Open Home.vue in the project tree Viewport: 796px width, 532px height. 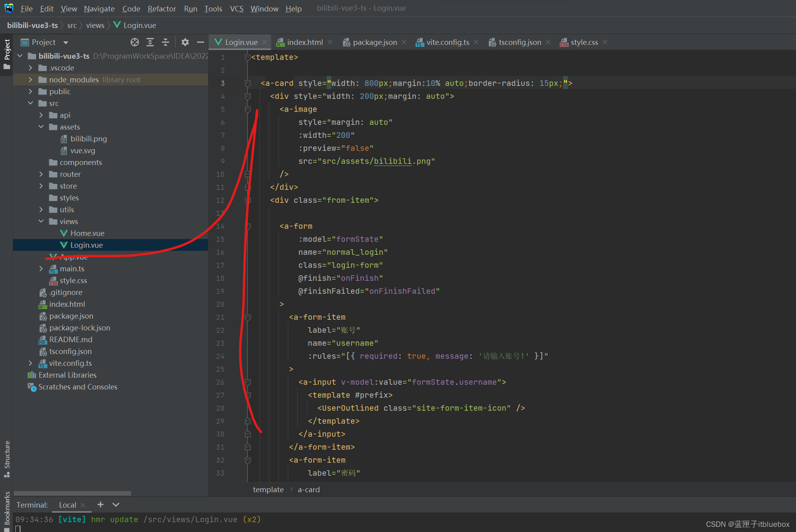pyautogui.click(x=87, y=233)
